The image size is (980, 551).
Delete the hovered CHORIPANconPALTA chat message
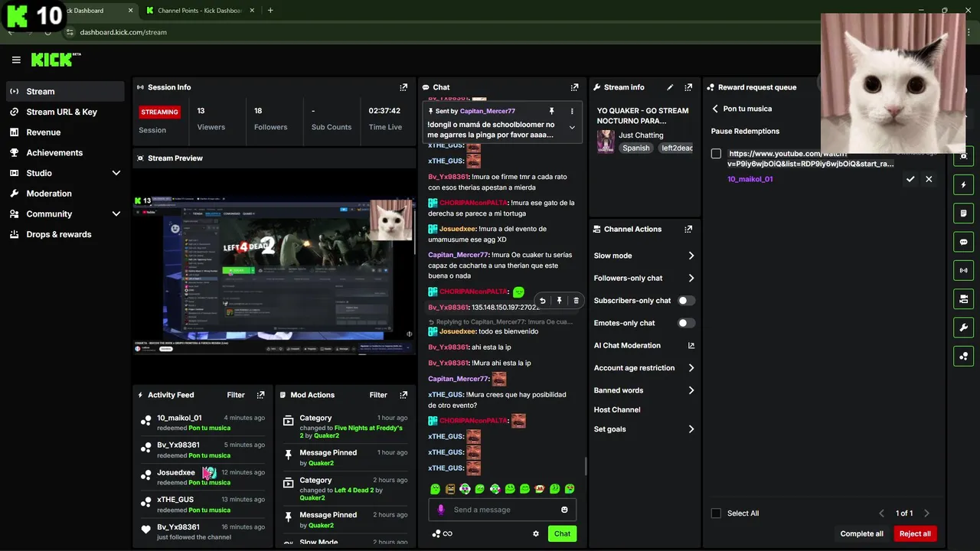tap(576, 301)
